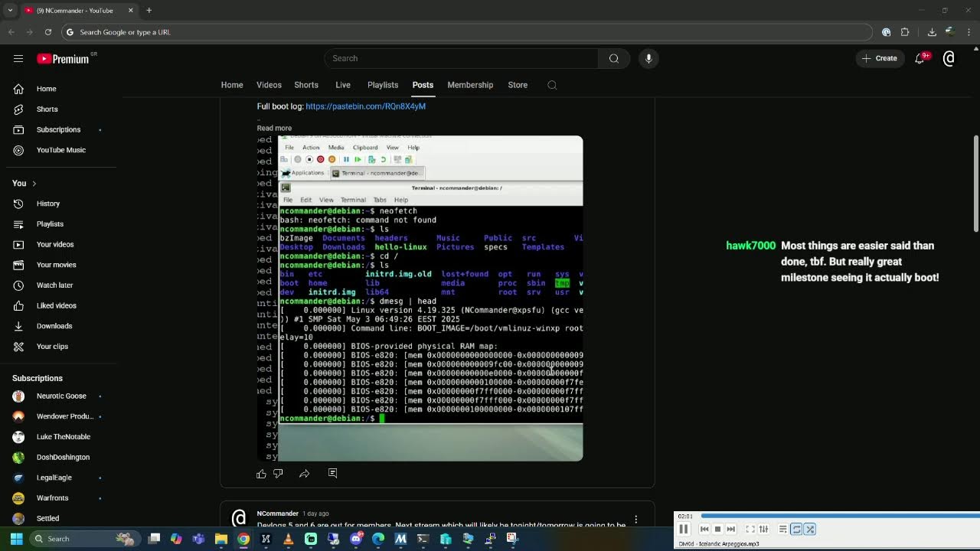Click the YouTube Premium logo
The width and height of the screenshot is (980, 551).
tap(63, 58)
